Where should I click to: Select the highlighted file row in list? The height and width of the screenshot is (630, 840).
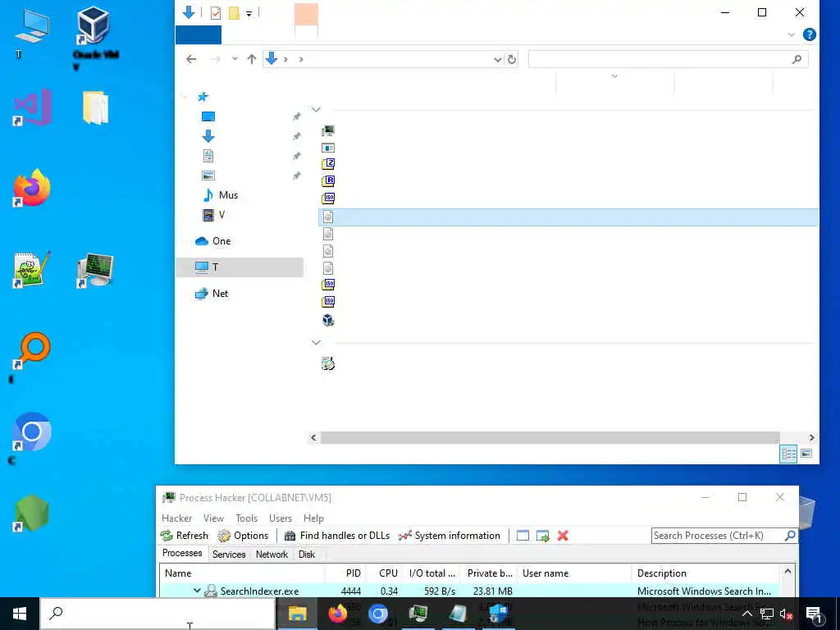(568, 217)
